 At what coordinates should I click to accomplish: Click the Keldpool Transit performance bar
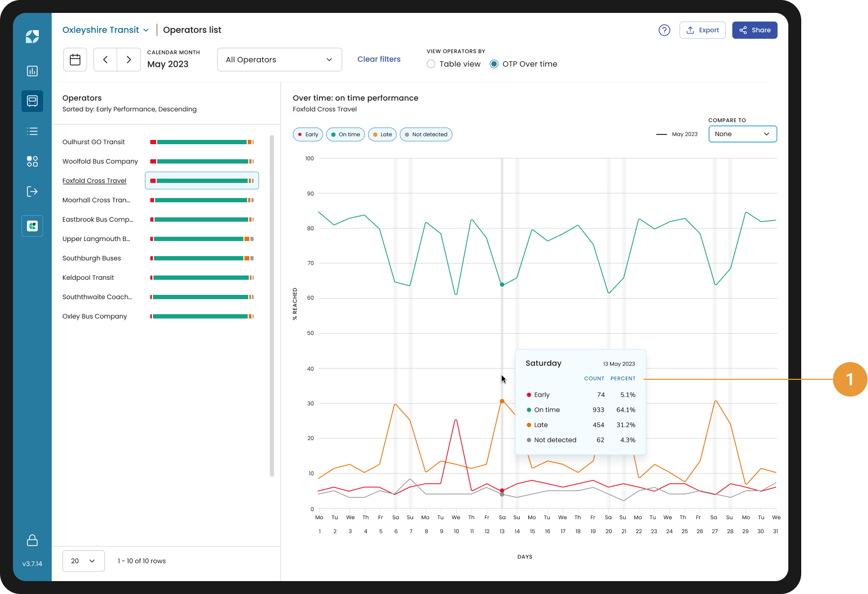pyautogui.click(x=202, y=278)
